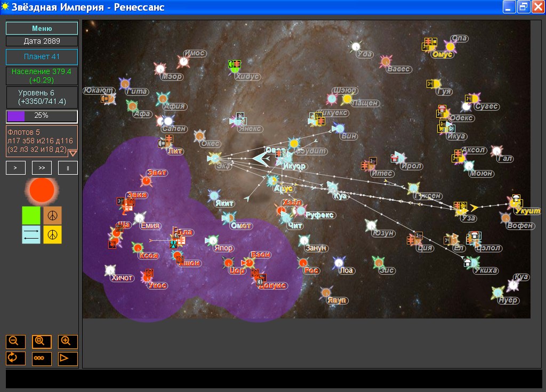546x392 pixels.
Task: Select the star labeled Нуер
Action: pos(498,292)
